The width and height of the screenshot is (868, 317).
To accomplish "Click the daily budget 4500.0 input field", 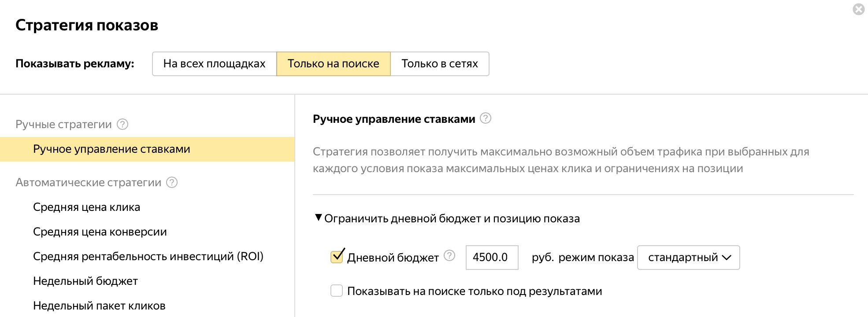I will (x=491, y=258).
